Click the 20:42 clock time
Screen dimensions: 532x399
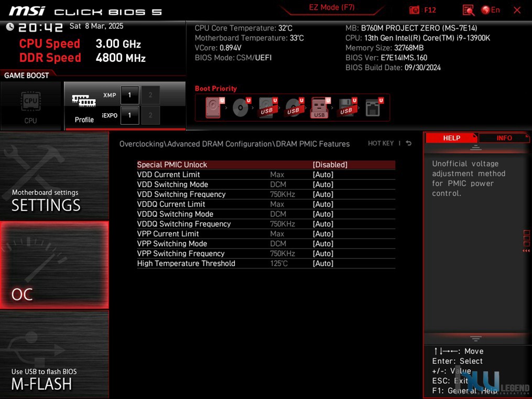point(41,27)
